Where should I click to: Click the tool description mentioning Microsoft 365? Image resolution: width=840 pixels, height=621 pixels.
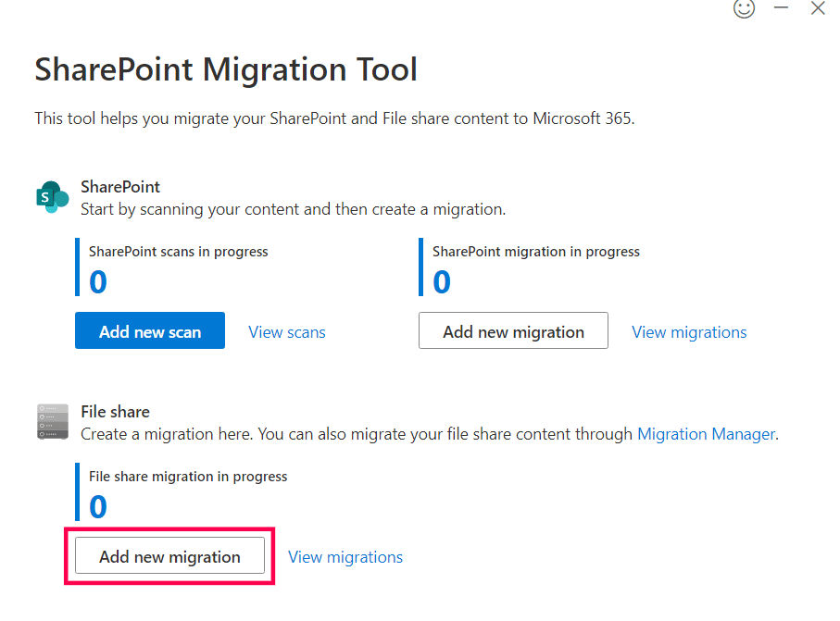334,118
